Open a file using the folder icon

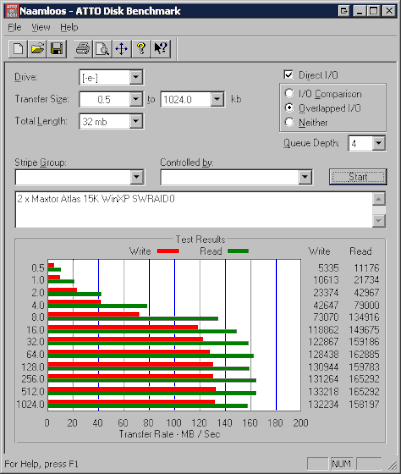[x=37, y=49]
